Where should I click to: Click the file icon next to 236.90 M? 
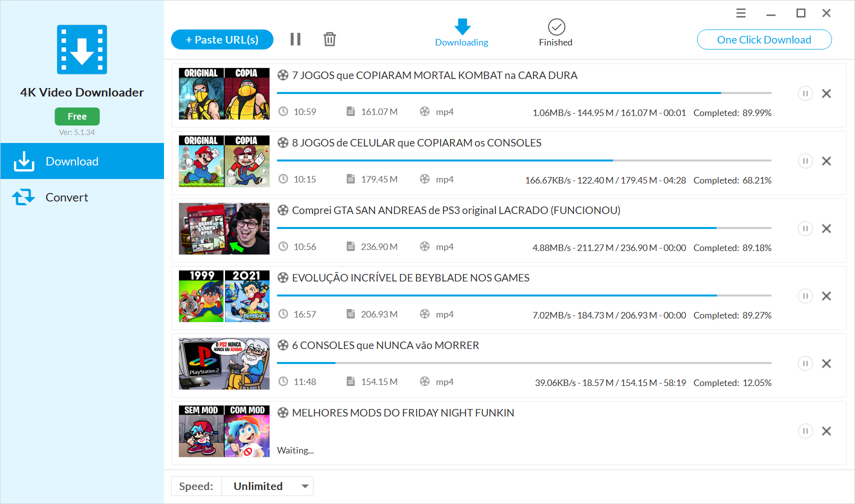point(350,246)
